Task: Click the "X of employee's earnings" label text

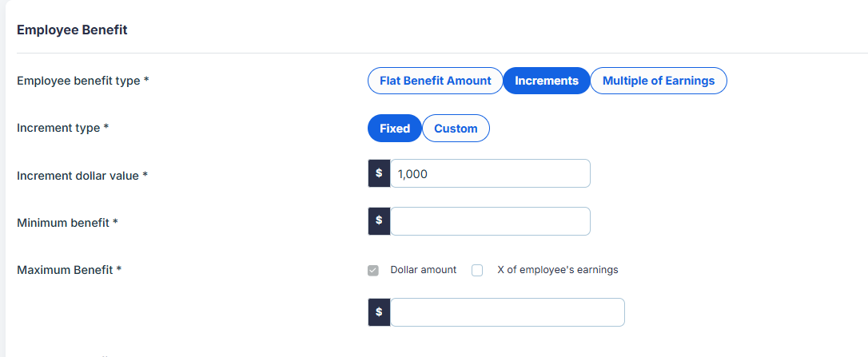Action: pyautogui.click(x=557, y=270)
